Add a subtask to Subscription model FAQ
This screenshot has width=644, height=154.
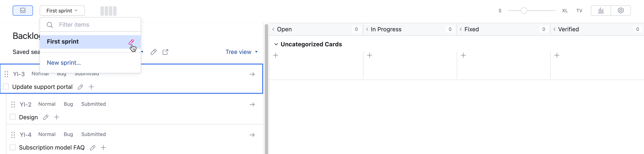coord(103,147)
